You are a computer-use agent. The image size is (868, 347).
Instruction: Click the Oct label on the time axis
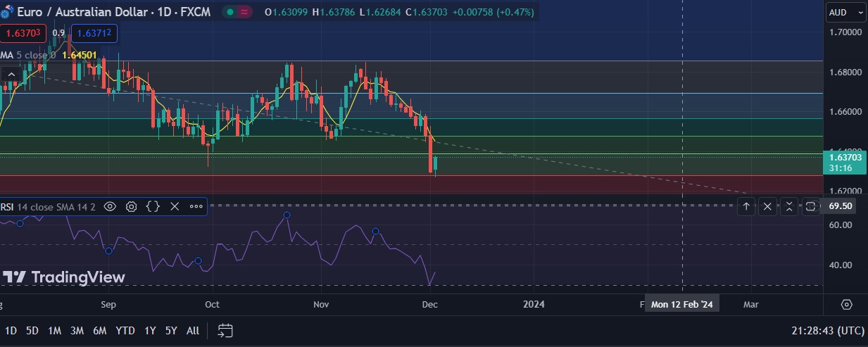pyautogui.click(x=212, y=305)
